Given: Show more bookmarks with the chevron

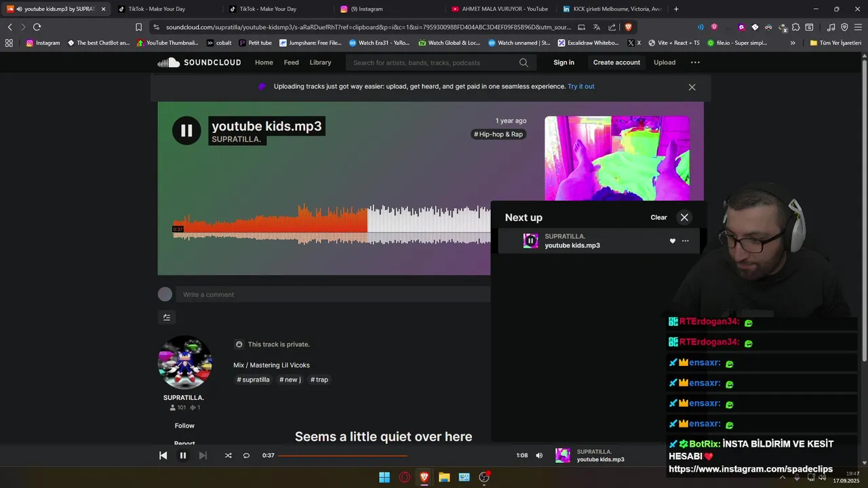Looking at the screenshot, I should pos(793,43).
